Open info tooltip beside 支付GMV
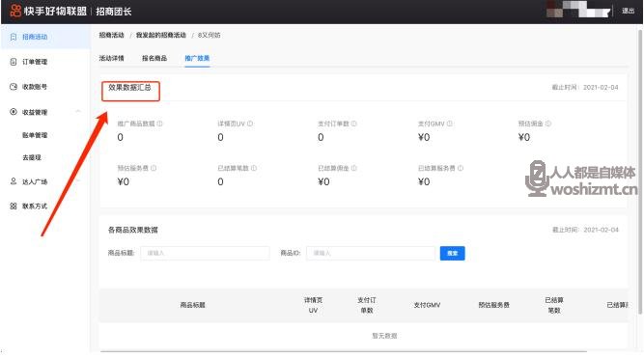Screen dimensions: 644x358 point(450,124)
